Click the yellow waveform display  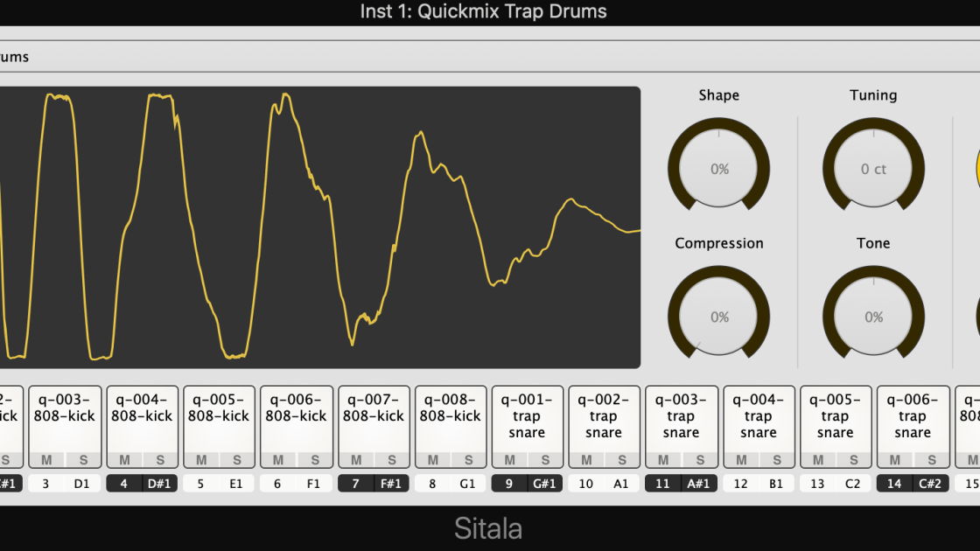(319, 227)
